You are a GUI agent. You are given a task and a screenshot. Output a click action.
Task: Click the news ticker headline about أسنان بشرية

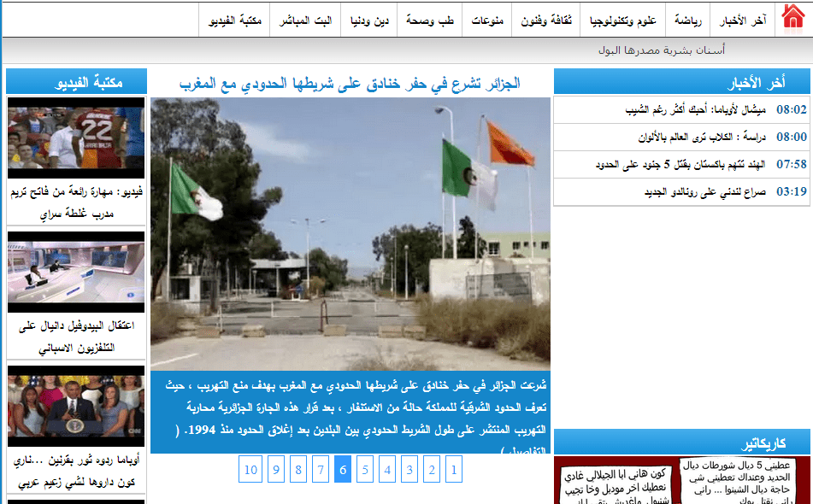coord(662,50)
